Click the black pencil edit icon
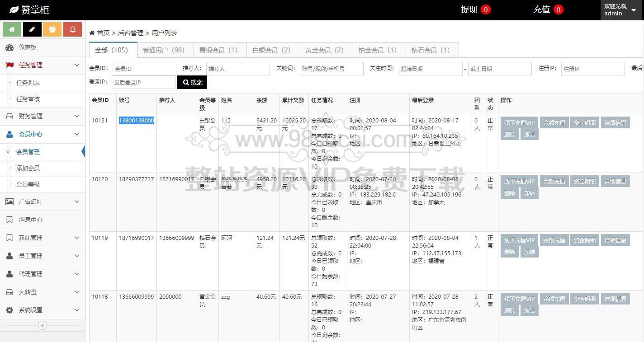The image size is (644, 342). [x=32, y=29]
